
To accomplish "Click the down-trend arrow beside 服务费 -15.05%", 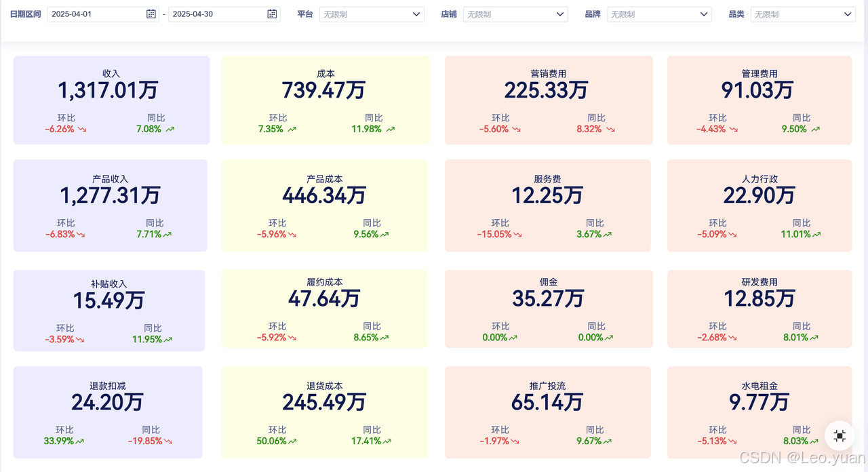I will 516,234.
